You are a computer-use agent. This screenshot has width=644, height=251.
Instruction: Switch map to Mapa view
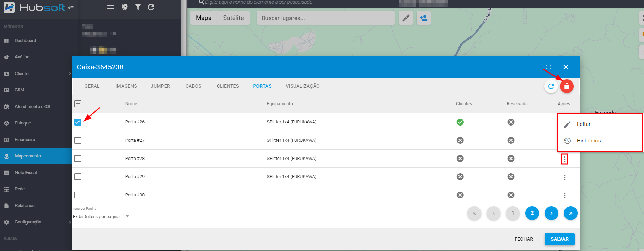point(204,18)
